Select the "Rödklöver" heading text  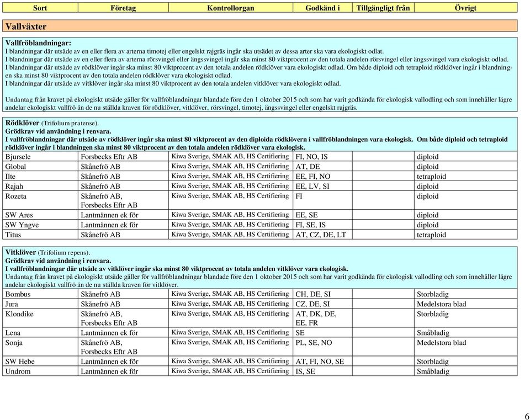22,123
